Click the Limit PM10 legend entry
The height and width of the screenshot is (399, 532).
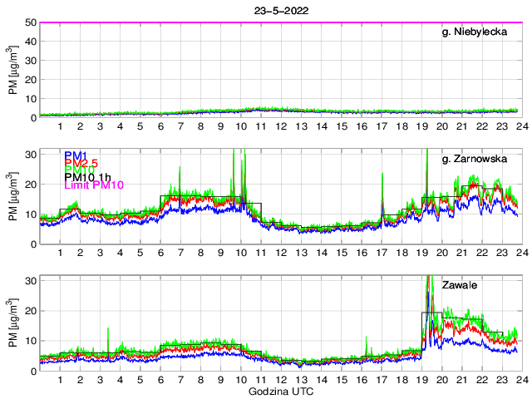point(94,185)
